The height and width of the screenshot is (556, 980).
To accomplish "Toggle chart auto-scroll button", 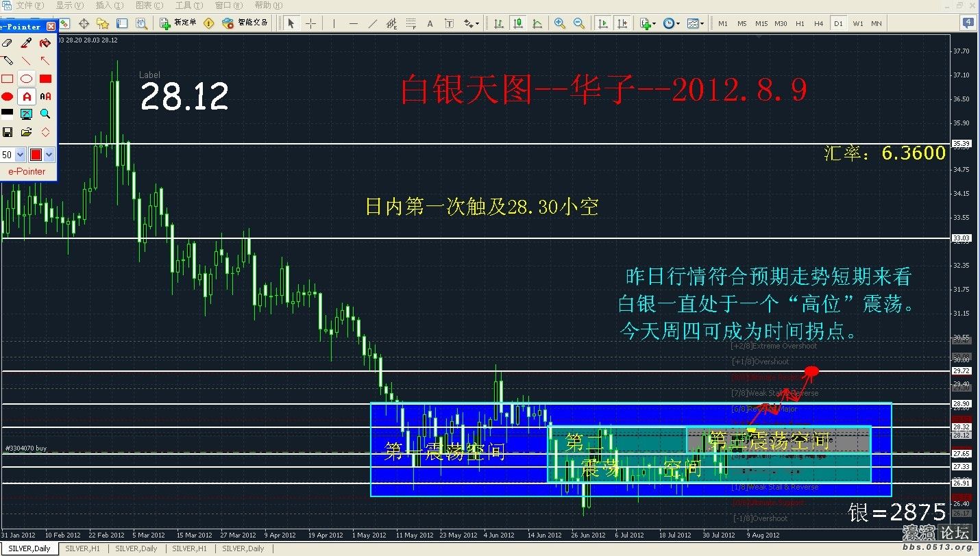I will (603, 23).
